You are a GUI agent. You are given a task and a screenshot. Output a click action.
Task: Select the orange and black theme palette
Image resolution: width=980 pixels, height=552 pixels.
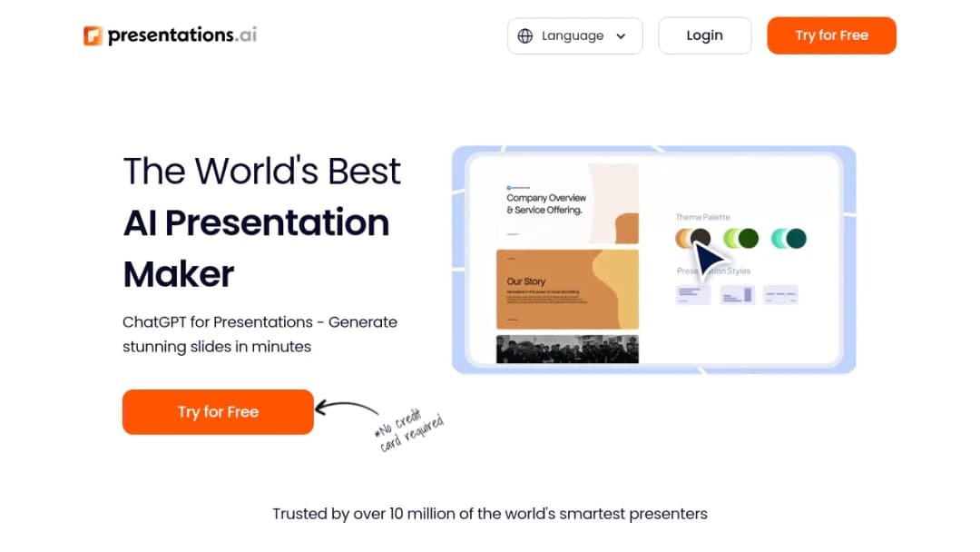tap(693, 238)
